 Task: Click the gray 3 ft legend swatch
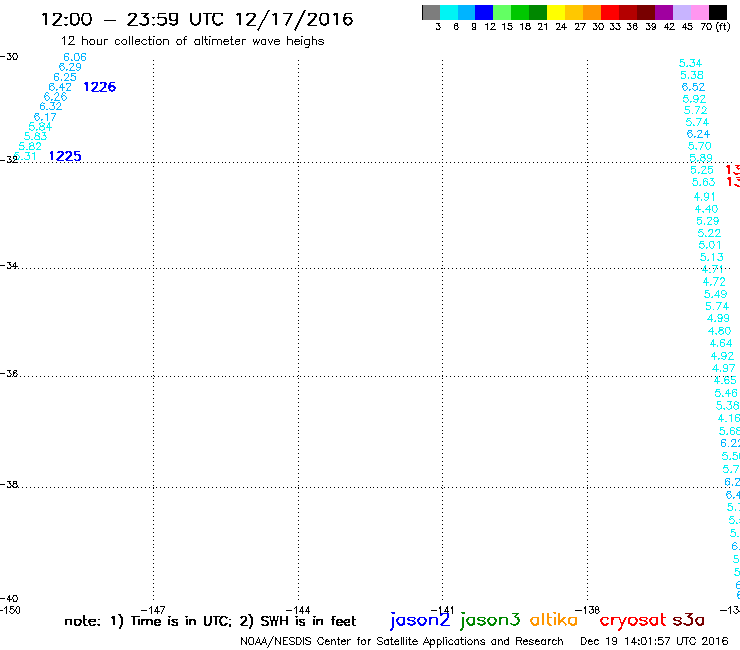point(431,12)
